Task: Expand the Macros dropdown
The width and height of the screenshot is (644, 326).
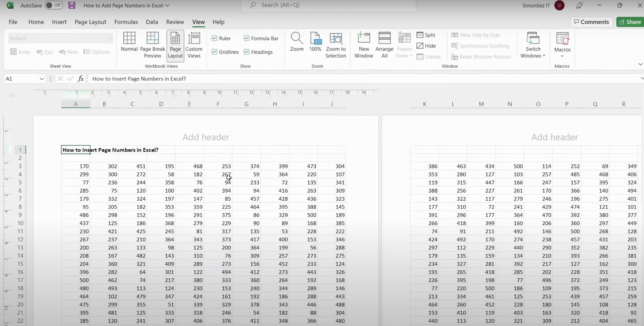Action: click(x=562, y=45)
